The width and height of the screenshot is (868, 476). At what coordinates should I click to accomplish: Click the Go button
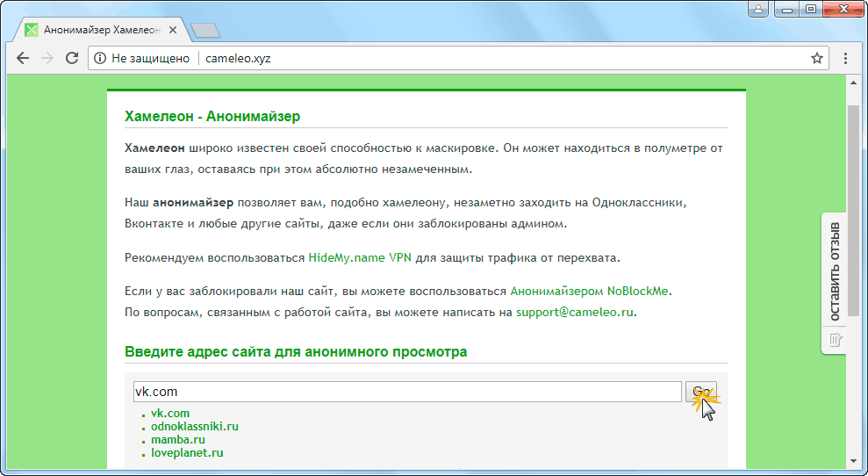701,391
